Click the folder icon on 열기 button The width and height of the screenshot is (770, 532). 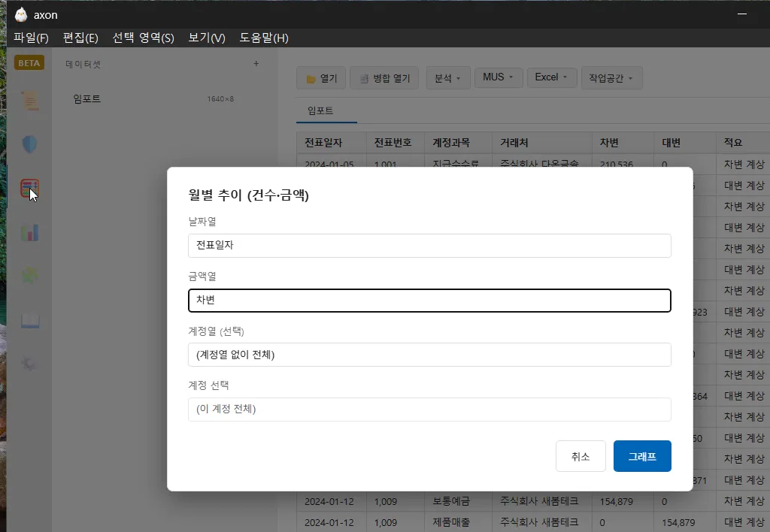click(311, 79)
